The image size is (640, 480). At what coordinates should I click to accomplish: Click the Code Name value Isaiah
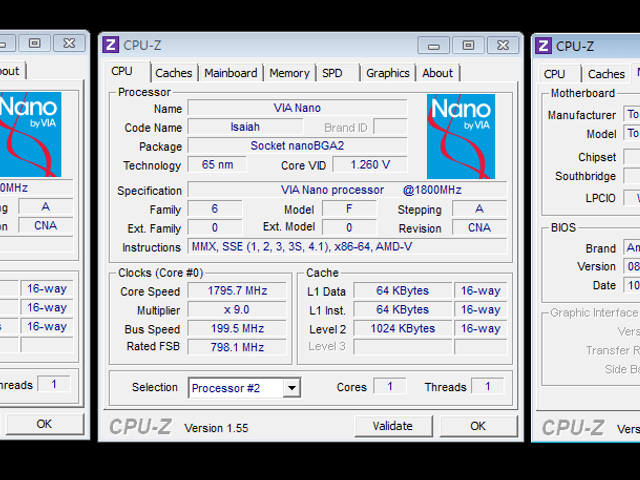tap(245, 127)
